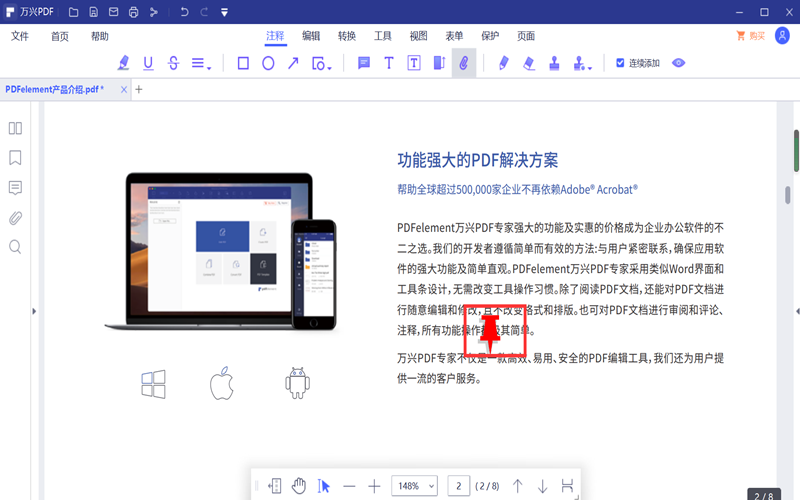Select the highlight text tool
The image size is (800, 500).
[x=124, y=63]
